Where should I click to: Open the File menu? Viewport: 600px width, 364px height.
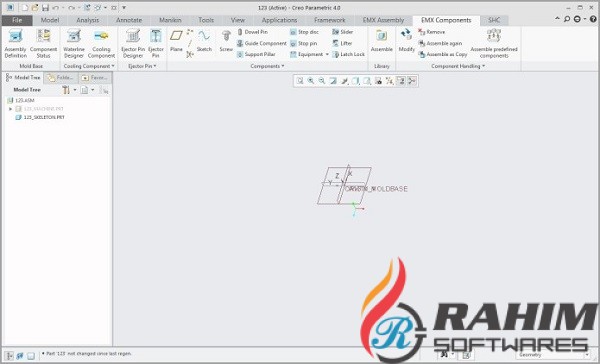(x=17, y=20)
